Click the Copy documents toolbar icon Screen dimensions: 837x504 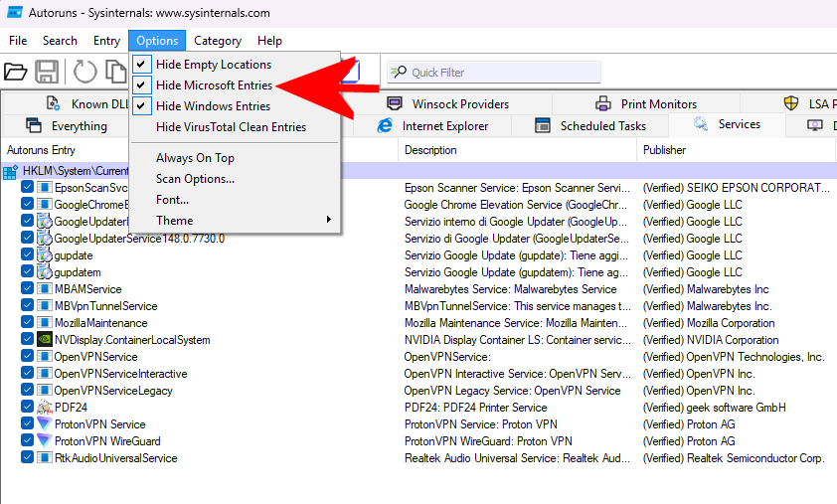116,72
